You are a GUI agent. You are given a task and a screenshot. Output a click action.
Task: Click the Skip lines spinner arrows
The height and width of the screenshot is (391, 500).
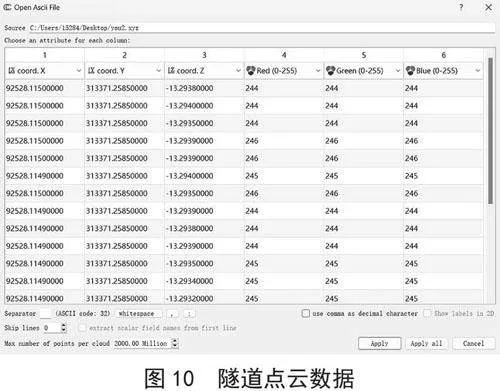click(64, 328)
